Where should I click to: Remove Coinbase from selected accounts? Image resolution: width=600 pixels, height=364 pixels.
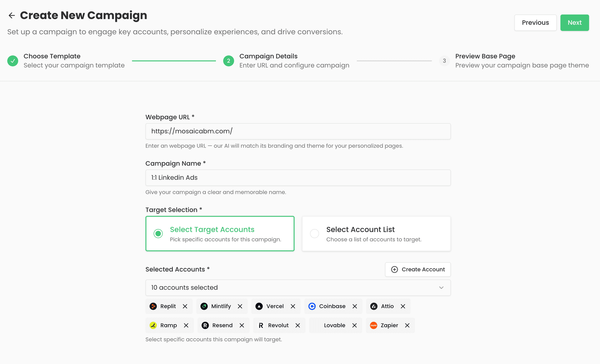click(x=355, y=306)
